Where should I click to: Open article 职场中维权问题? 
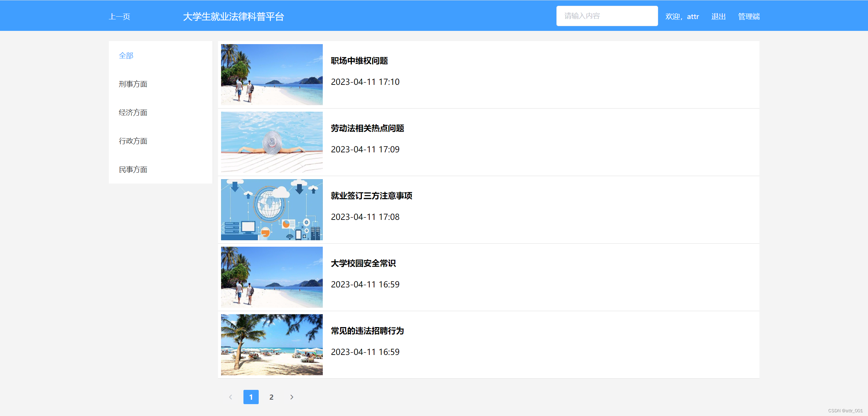click(359, 61)
